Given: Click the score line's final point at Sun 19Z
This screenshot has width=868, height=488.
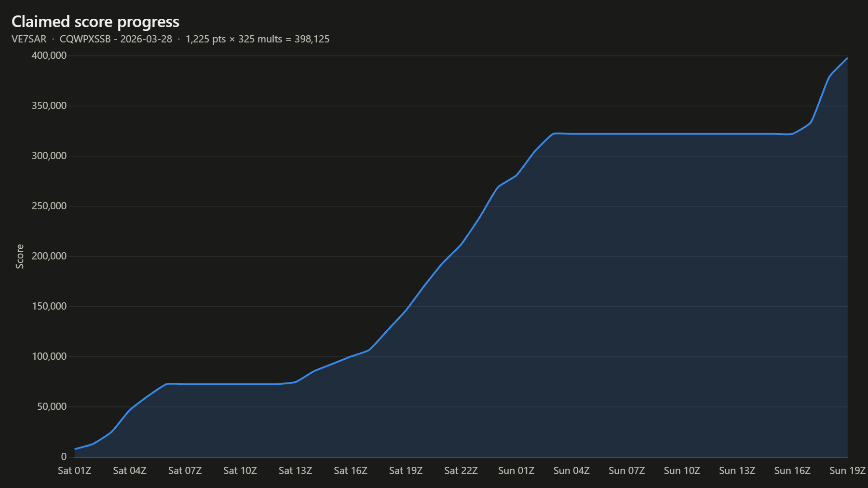Looking at the screenshot, I should (847, 58).
